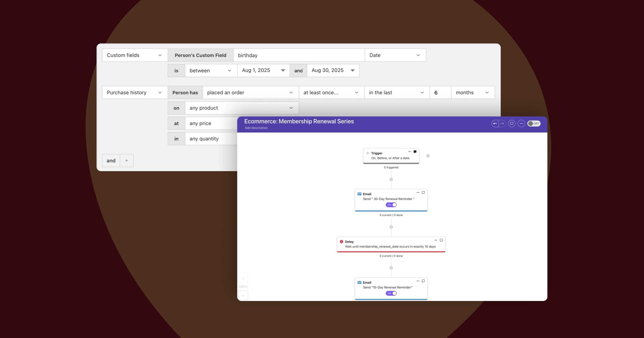644x338 pixels.
Task: Click the plus button beside and
Action: 127,161
